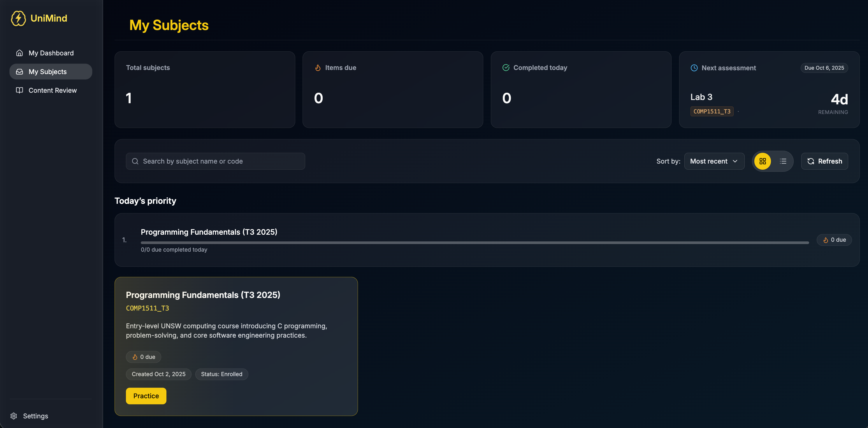The image size is (868, 428).
Task: Click the Refresh button
Action: click(x=824, y=161)
